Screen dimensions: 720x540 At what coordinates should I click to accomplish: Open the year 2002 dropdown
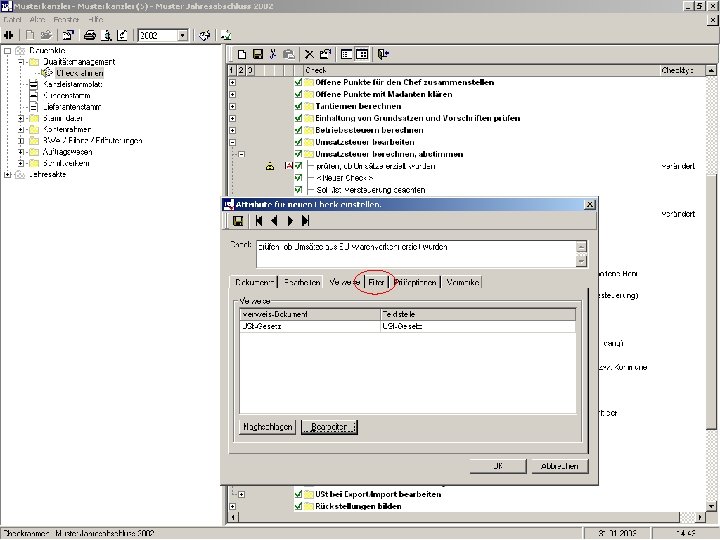(182, 35)
